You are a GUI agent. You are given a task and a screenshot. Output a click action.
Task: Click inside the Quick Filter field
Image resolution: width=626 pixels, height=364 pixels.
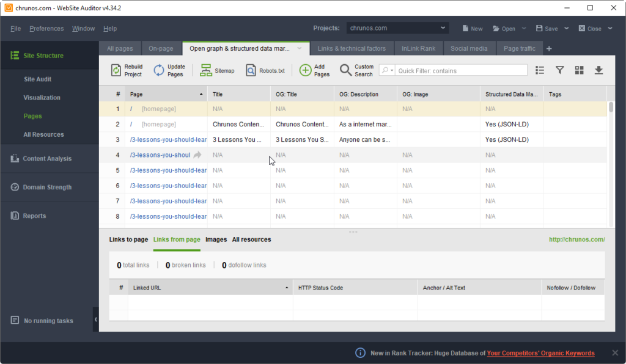462,70
